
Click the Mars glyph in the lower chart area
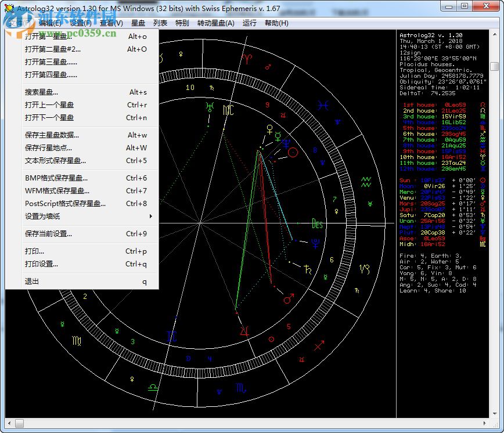[287, 298]
